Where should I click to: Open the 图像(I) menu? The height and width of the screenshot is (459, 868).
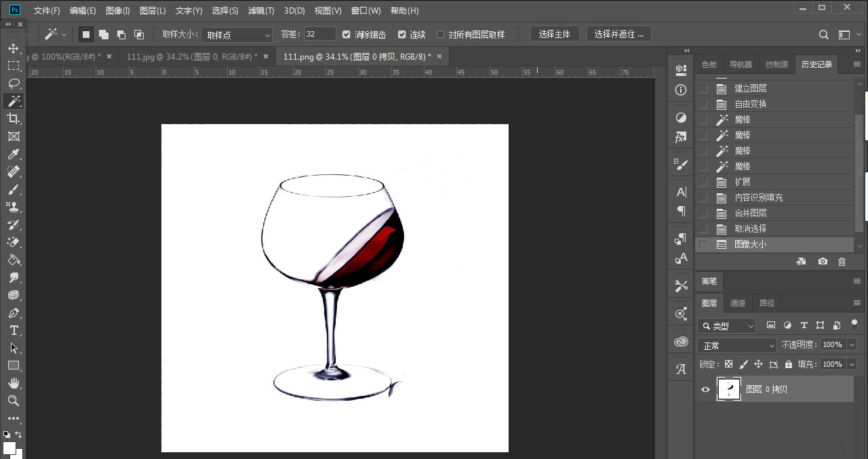coord(118,11)
